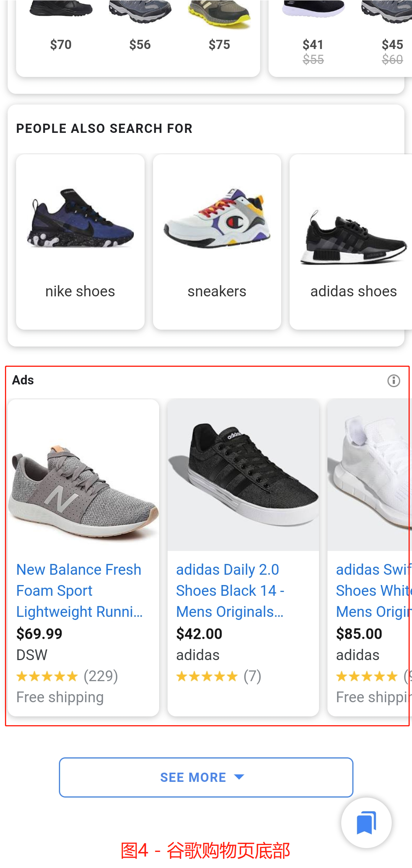Select the $41 discounted shoe listing

(x=313, y=34)
